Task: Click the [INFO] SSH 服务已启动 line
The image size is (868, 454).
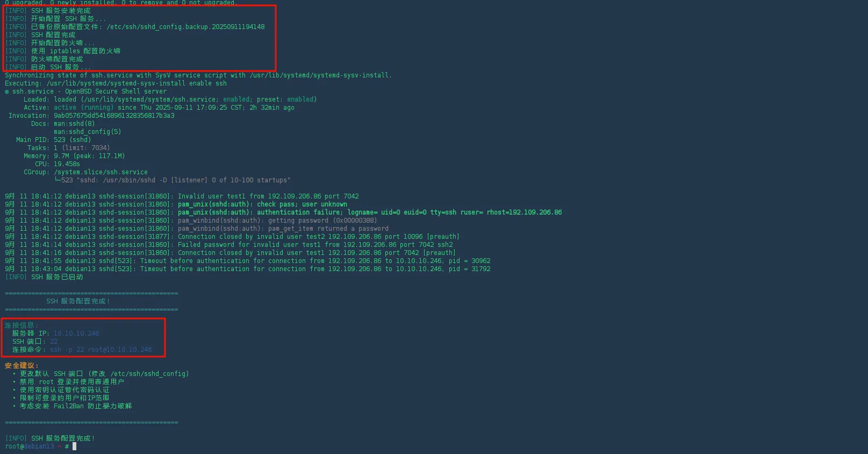Action: (44, 277)
